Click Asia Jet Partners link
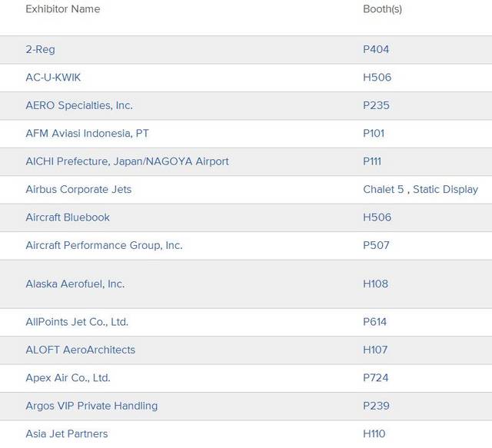The width and height of the screenshot is (492, 448). 67,434
